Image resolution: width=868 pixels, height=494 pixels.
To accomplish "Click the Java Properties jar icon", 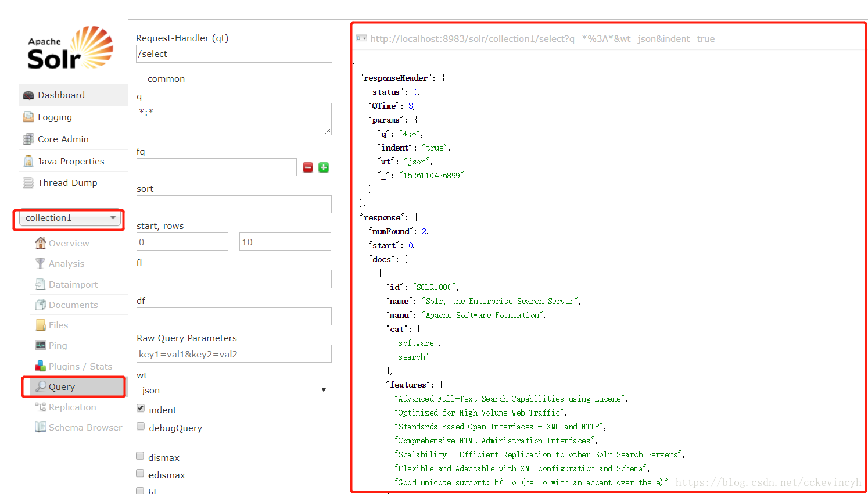I will click(x=28, y=161).
